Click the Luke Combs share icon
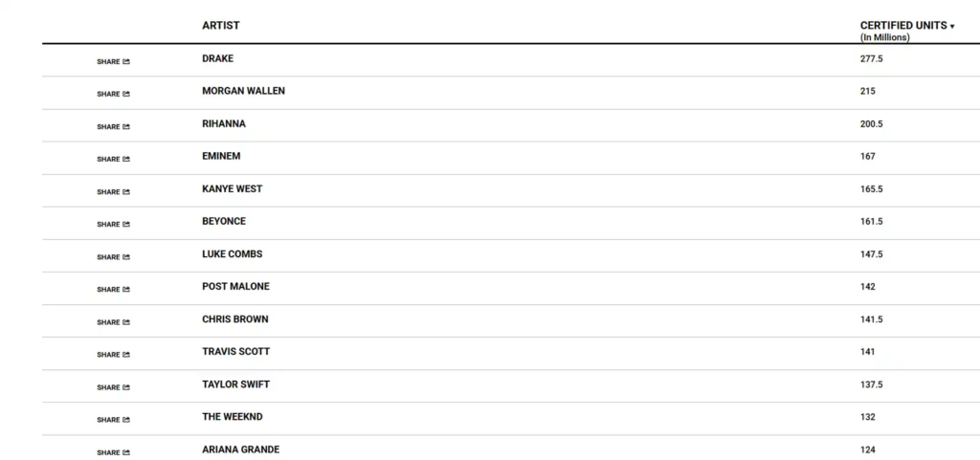 (x=126, y=257)
